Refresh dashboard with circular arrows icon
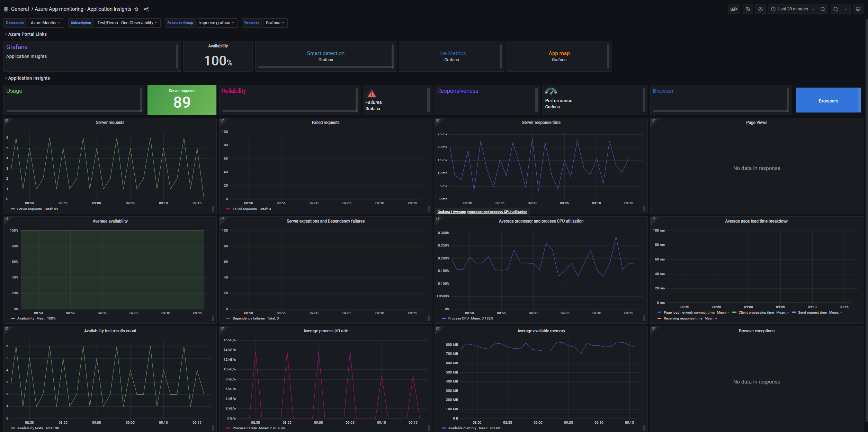The width and height of the screenshot is (868, 432). 835,9
